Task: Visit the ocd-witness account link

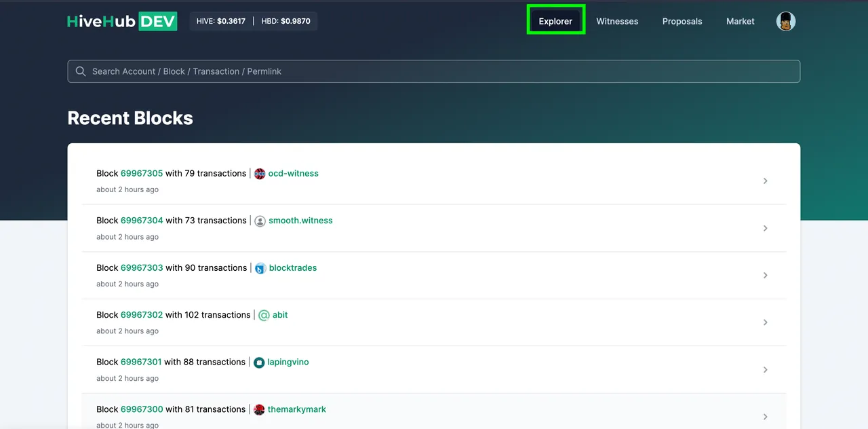Action: (x=293, y=174)
